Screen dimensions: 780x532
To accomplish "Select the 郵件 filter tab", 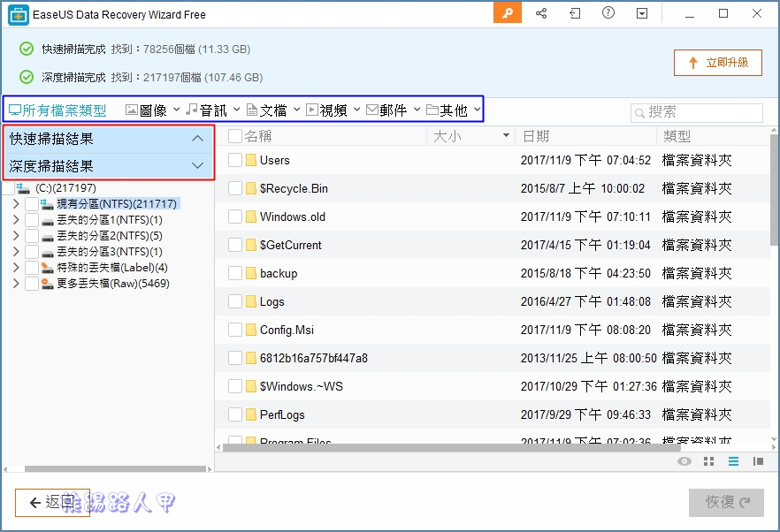I will 387,110.
